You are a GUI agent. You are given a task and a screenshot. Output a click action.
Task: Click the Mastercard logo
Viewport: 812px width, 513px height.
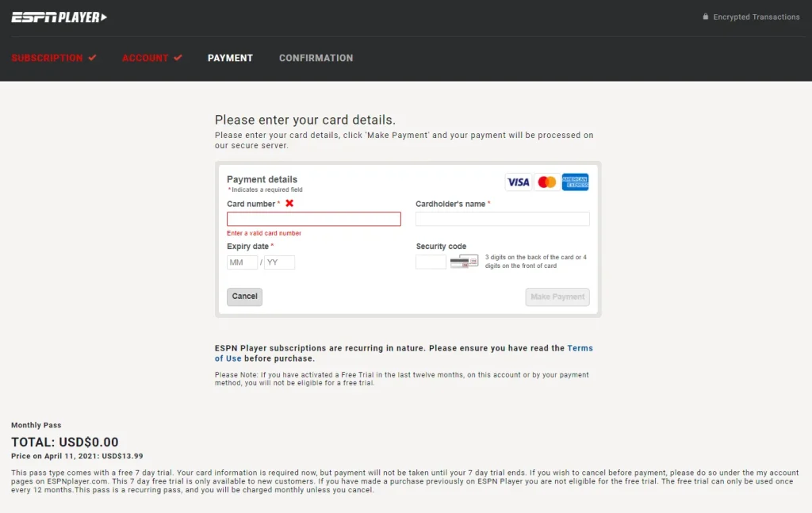pos(547,182)
